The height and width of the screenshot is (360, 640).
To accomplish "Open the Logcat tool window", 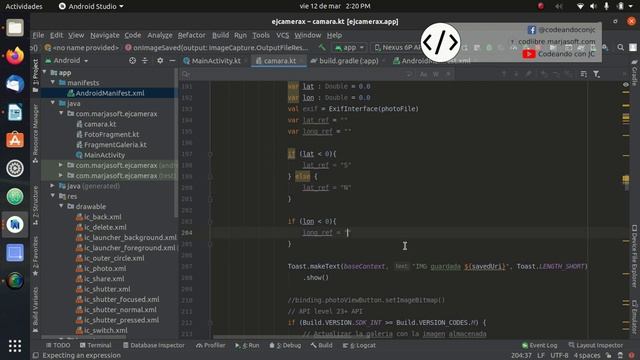I will pyautogui.click(x=359, y=345).
